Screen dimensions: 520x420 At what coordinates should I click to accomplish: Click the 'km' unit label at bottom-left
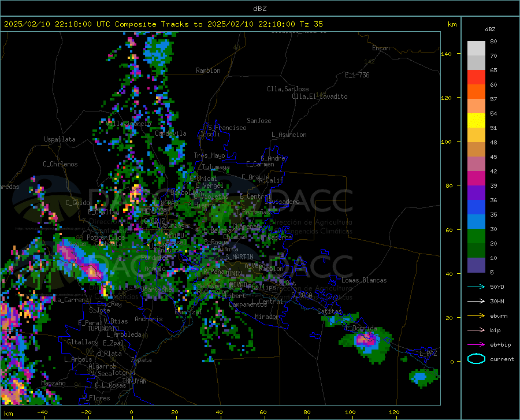8,414
